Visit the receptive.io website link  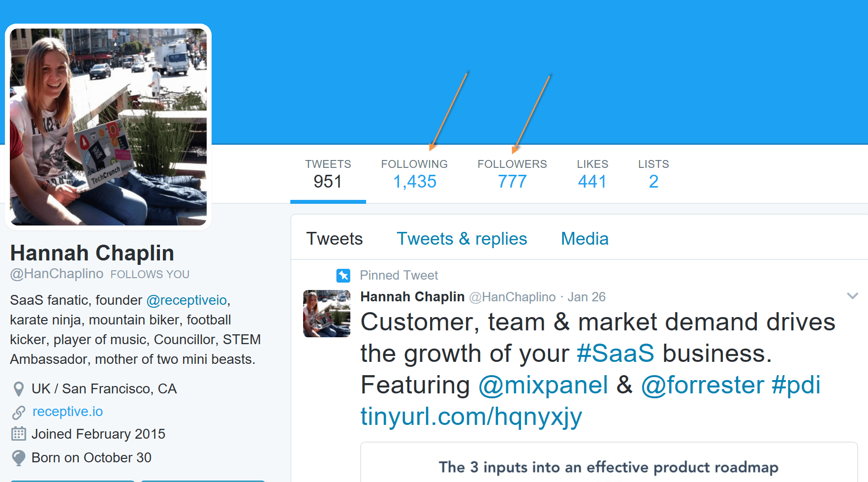(x=67, y=412)
